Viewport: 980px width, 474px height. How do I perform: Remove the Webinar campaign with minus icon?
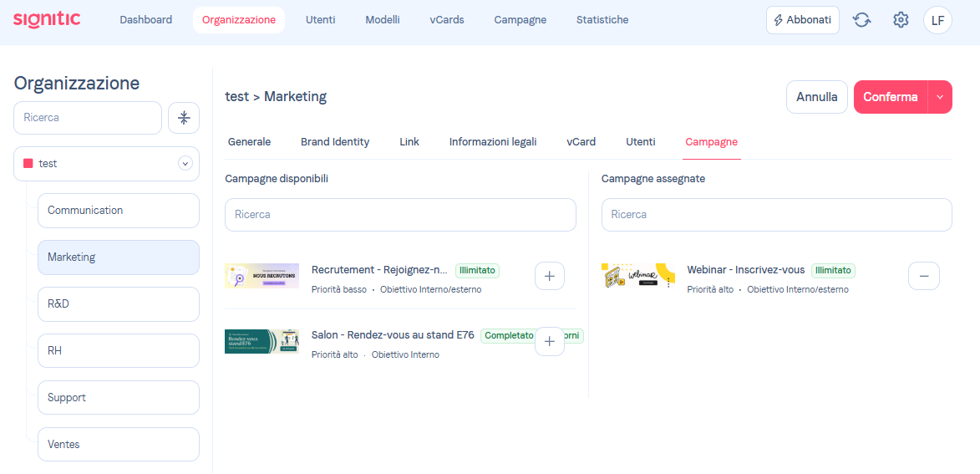923,276
